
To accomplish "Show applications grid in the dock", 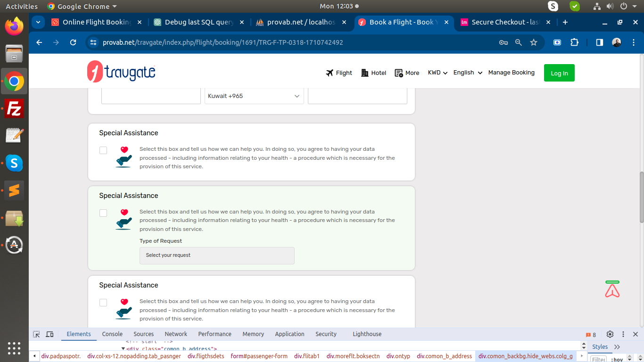I will [x=14, y=347].
